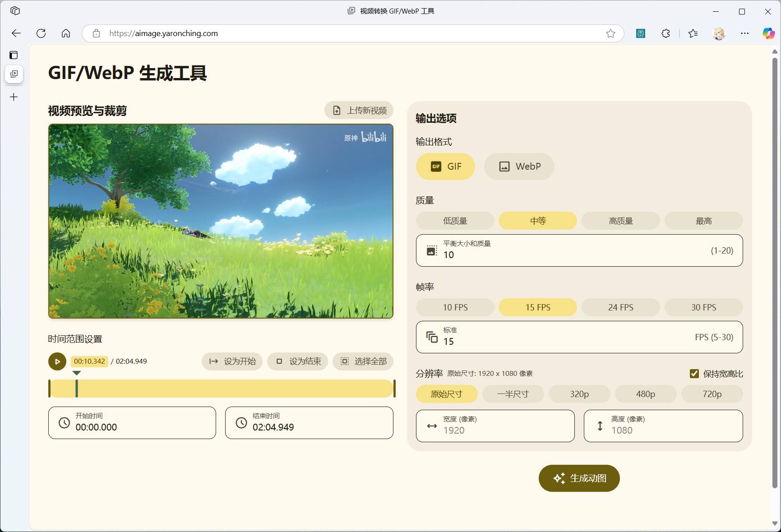Click the left range start handle
Image resolution: width=781 pixels, height=532 pixels.
point(49,389)
